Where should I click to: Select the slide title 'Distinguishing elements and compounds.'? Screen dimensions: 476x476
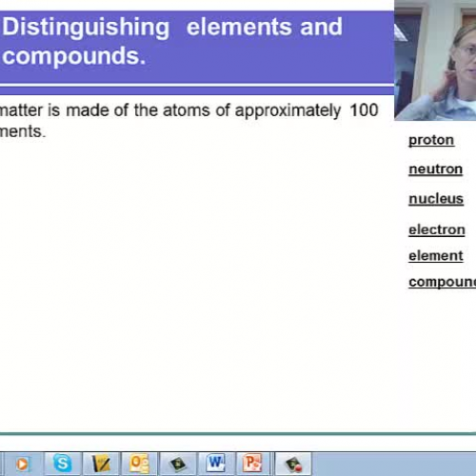(172, 41)
